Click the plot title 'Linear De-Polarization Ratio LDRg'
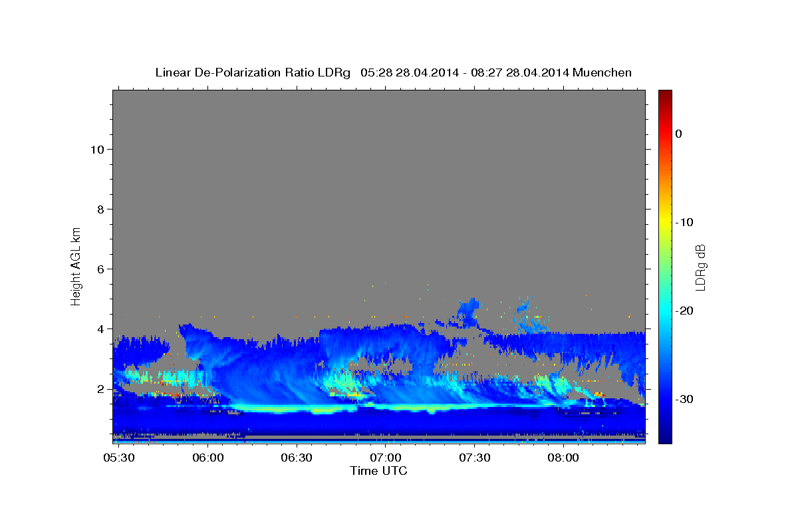798x532 pixels. (253, 72)
